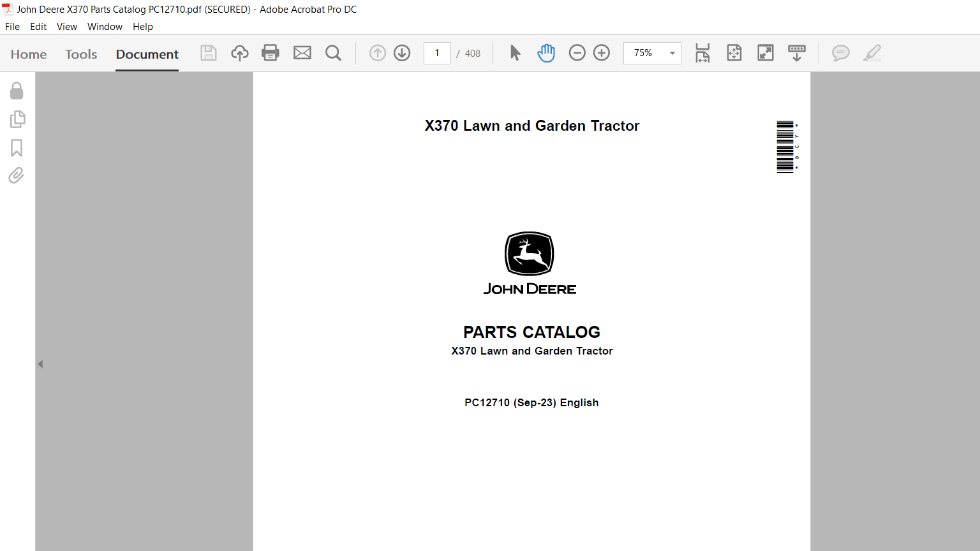The width and height of the screenshot is (980, 551).
Task: Click the current page number field
Action: [437, 53]
